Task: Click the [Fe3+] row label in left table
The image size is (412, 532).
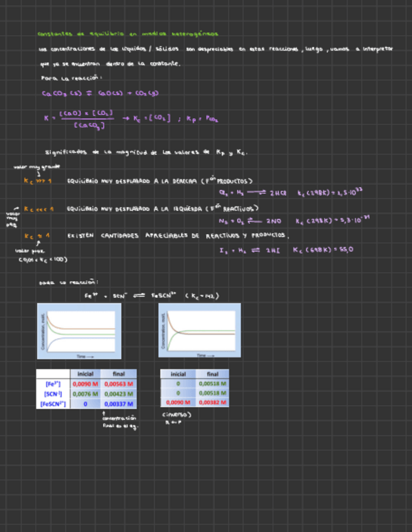Action: coord(53,383)
